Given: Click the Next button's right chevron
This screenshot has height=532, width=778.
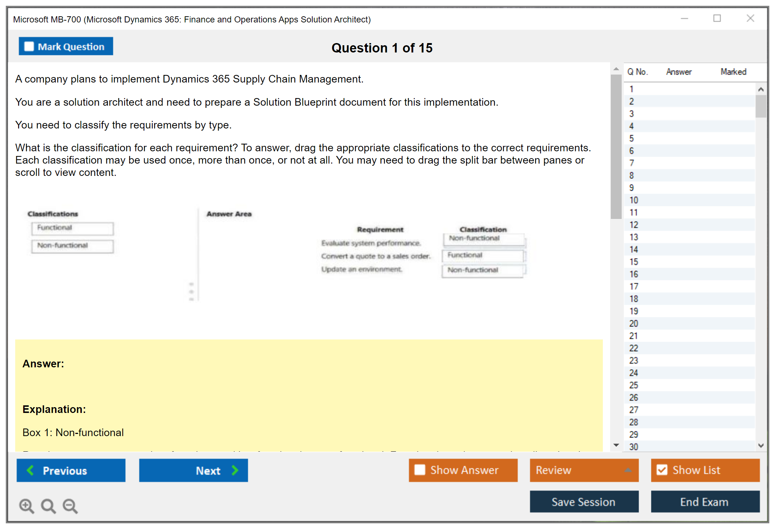Looking at the screenshot, I should click(235, 470).
